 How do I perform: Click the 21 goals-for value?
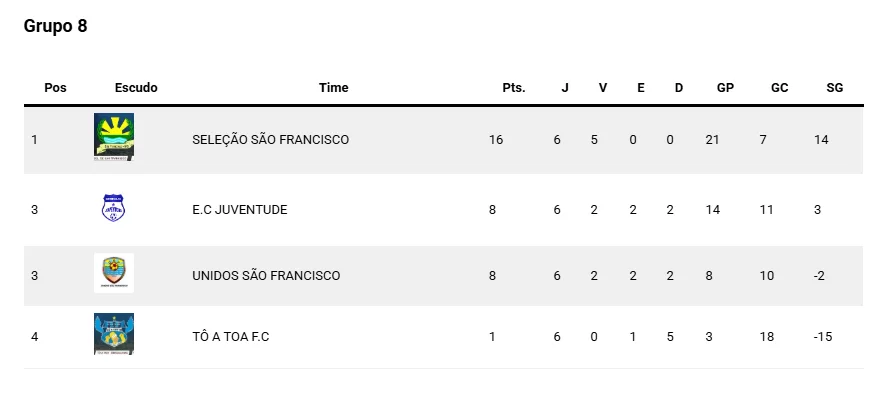[x=712, y=140]
